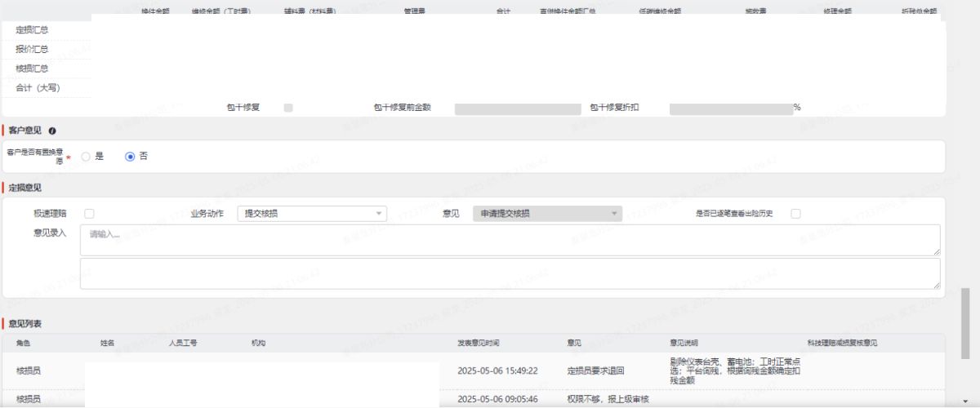Open the 业务动作 dropdown showing 提交核损
The width and height of the screenshot is (980, 408).
(x=312, y=214)
